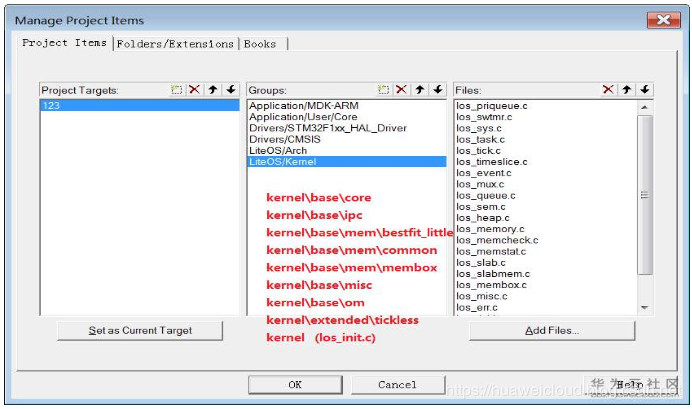Select file los_memstat.c

(x=491, y=251)
